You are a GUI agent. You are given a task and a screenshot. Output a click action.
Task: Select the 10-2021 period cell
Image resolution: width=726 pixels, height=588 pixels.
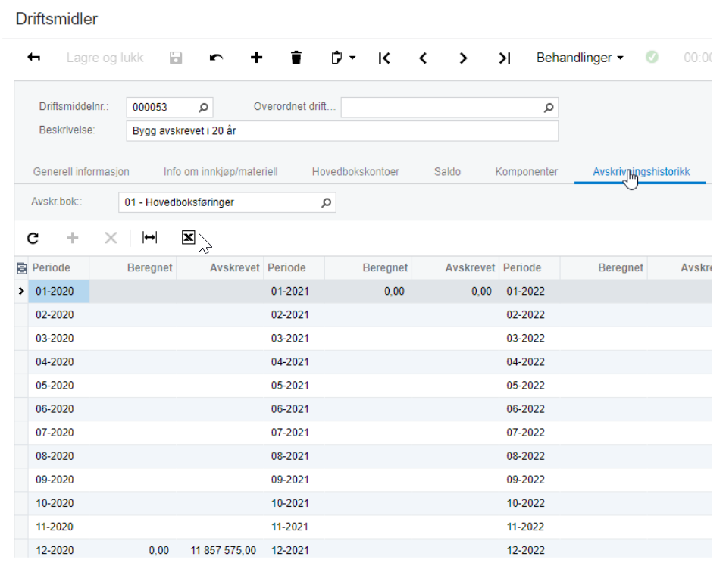(x=294, y=503)
